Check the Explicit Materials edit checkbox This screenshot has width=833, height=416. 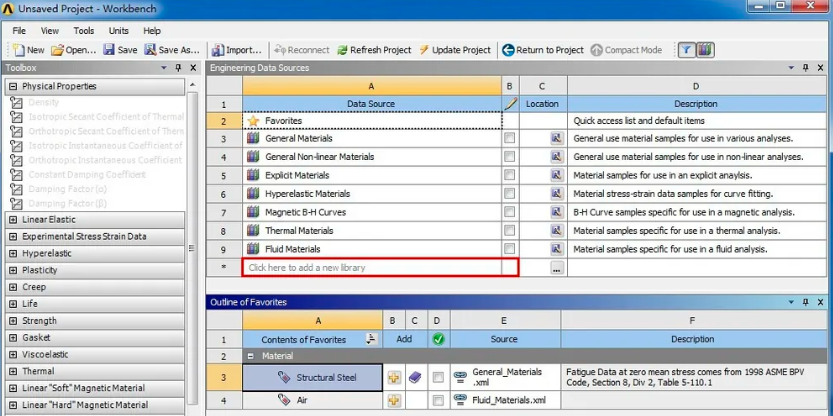point(509,175)
